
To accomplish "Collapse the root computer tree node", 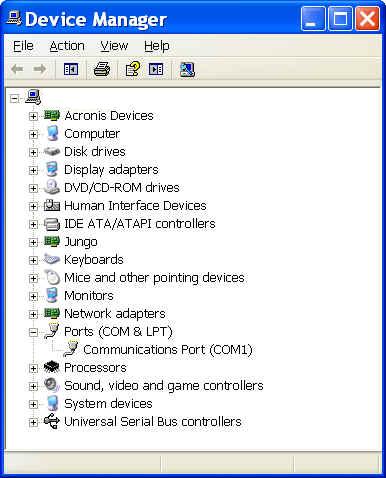I will [x=14, y=98].
